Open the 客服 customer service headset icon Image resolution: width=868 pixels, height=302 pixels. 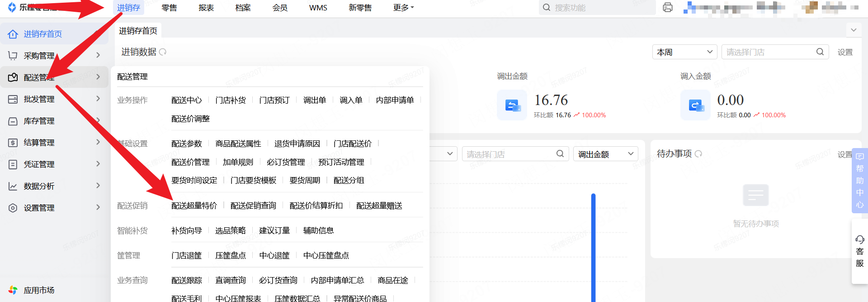pos(860,240)
